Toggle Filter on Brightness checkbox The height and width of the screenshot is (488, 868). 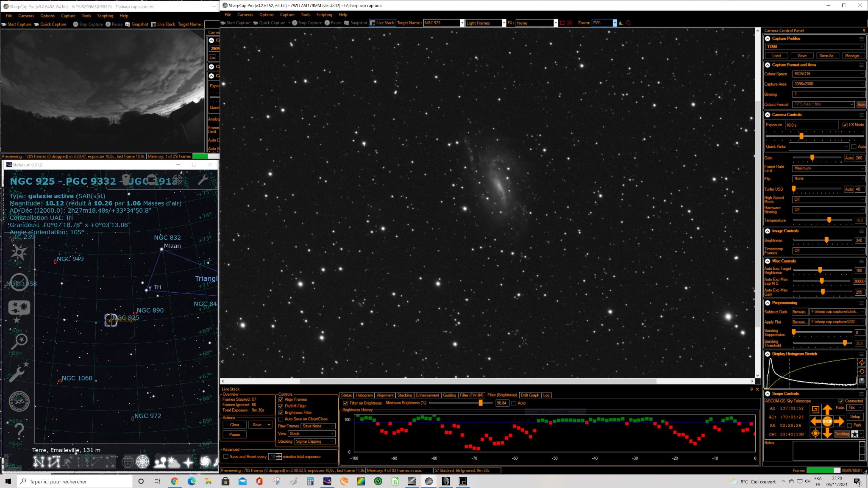coord(345,403)
